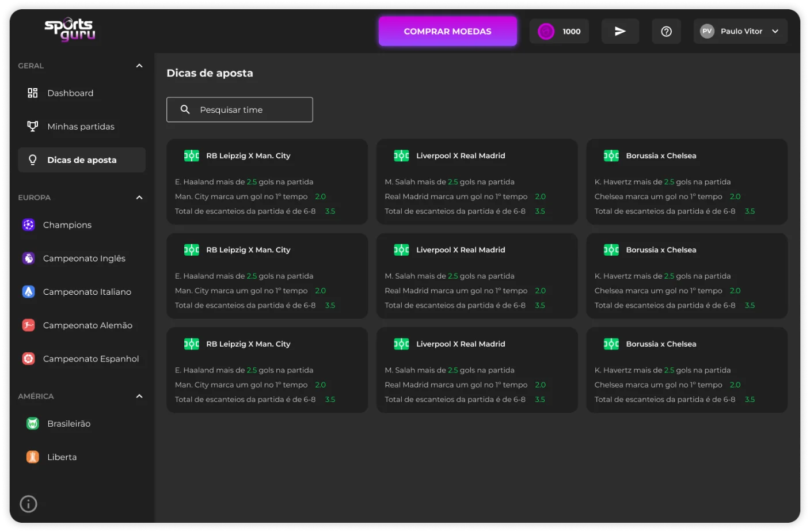Open the Dashboard menu item
The height and width of the screenshot is (532, 810).
click(x=81, y=93)
